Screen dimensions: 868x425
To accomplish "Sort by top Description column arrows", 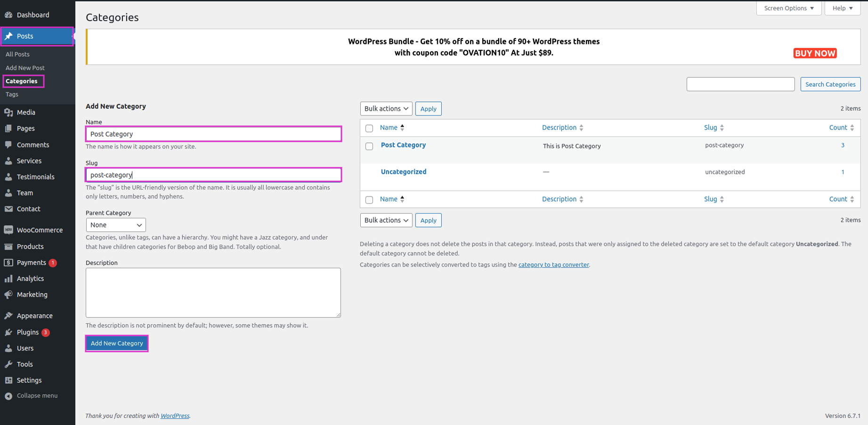I will coord(581,128).
